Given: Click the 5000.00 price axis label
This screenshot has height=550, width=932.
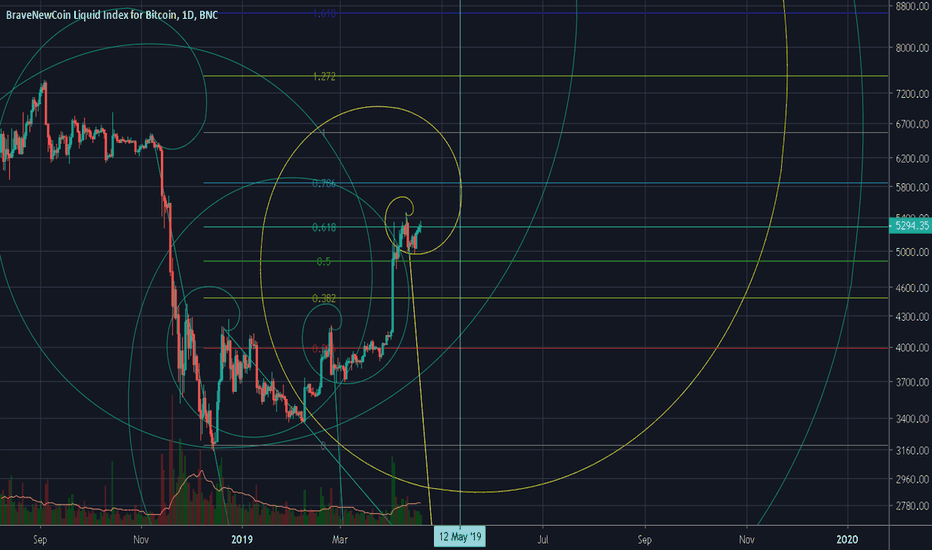Looking at the screenshot, I should coord(912,252).
